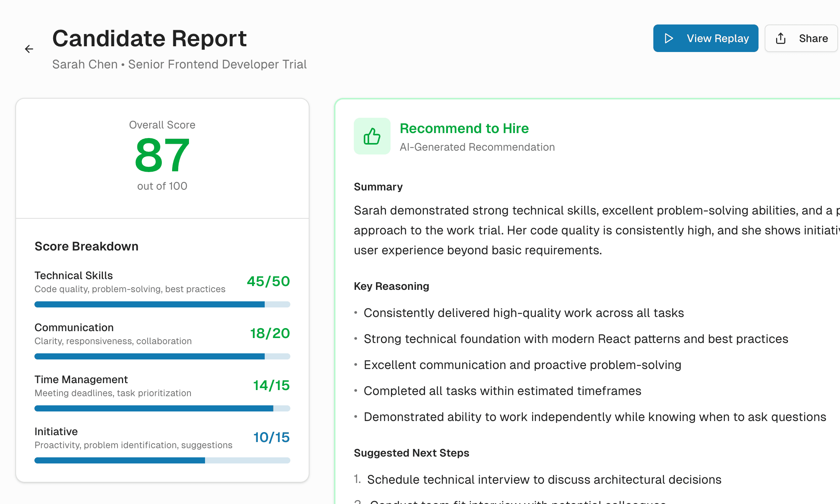Click the Initiative 10/15 score

(x=271, y=437)
